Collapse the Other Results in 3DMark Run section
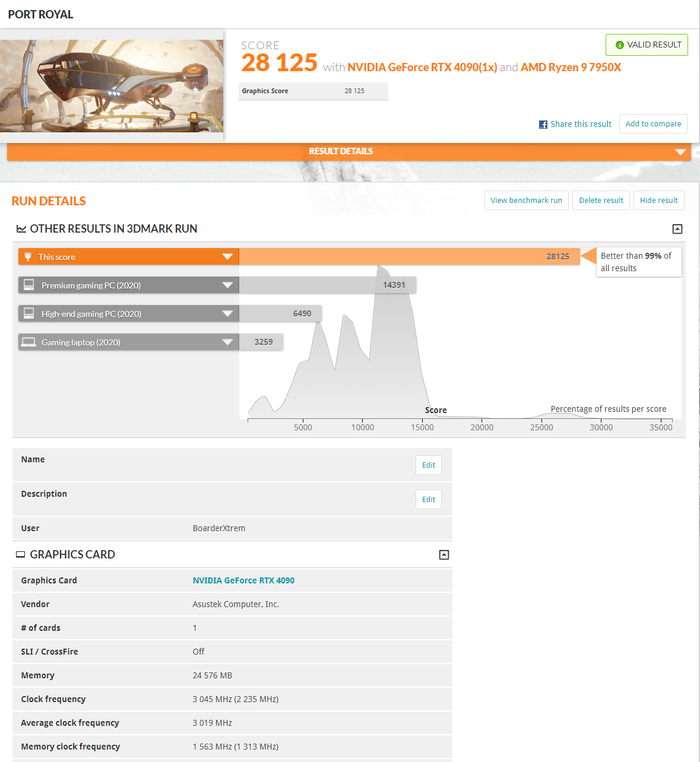Image resolution: width=700 pixels, height=762 pixels. pyautogui.click(x=677, y=229)
